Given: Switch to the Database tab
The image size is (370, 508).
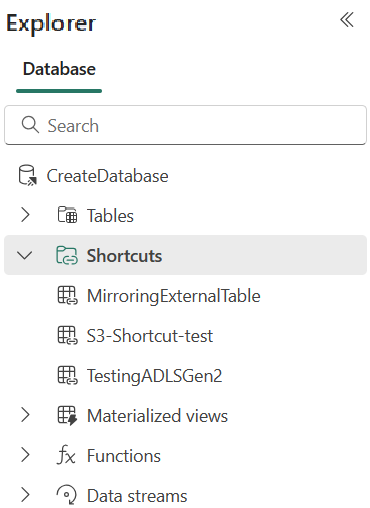Looking at the screenshot, I should [59, 69].
